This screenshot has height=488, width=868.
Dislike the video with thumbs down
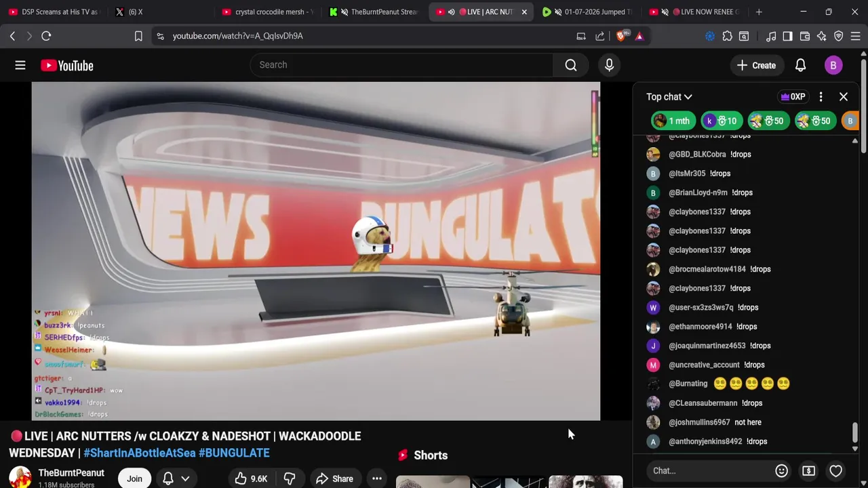pyautogui.click(x=290, y=479)
